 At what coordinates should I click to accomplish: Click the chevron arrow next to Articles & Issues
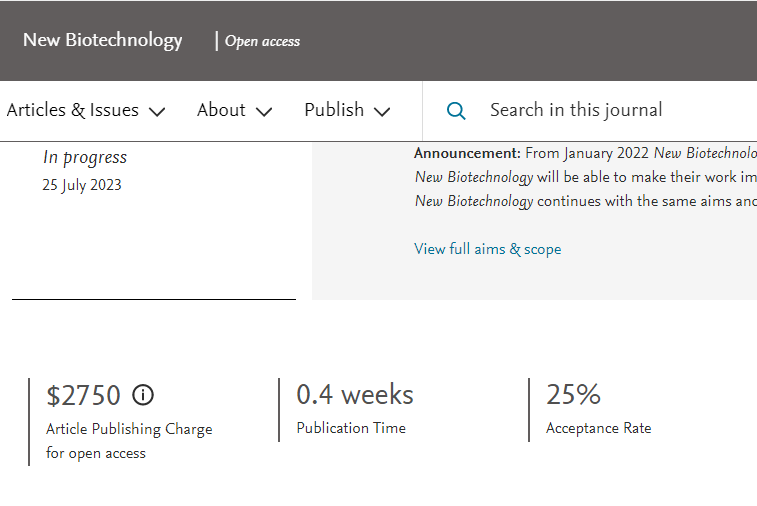click(x=157, y=112)
